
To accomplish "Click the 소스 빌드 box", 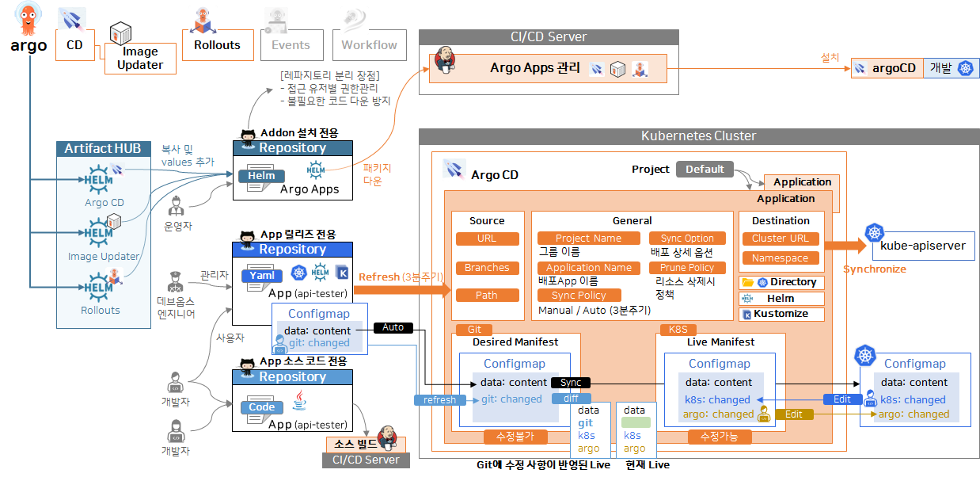I will point(365,445).
